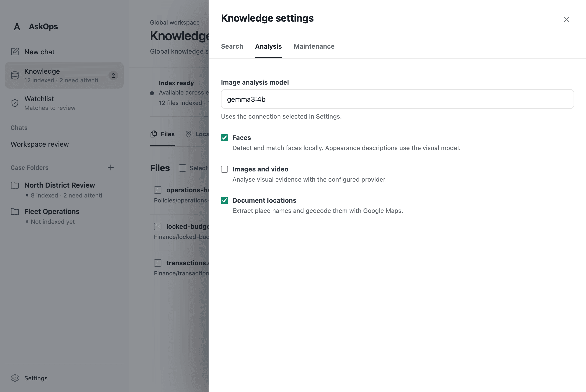The image size is (586, 392).
Task: Disable Document locations checkbox
Action: [224, 200]
